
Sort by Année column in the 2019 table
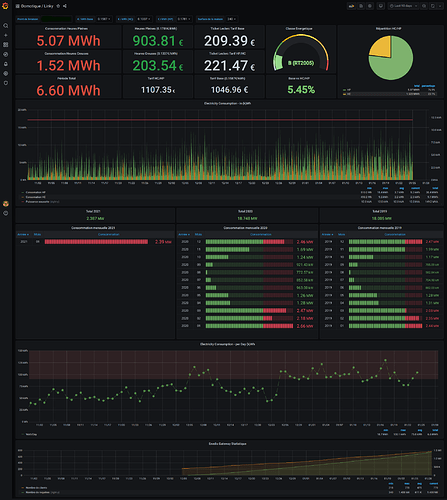(x=327, y=234)
